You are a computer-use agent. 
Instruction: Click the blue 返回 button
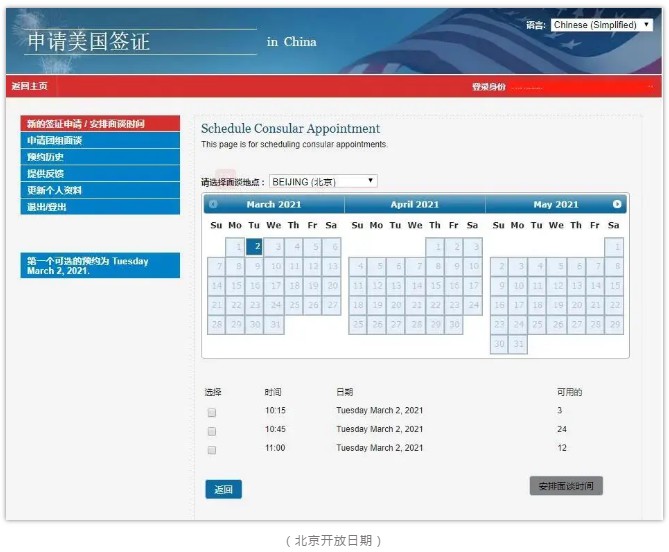[x=224, y=489]
